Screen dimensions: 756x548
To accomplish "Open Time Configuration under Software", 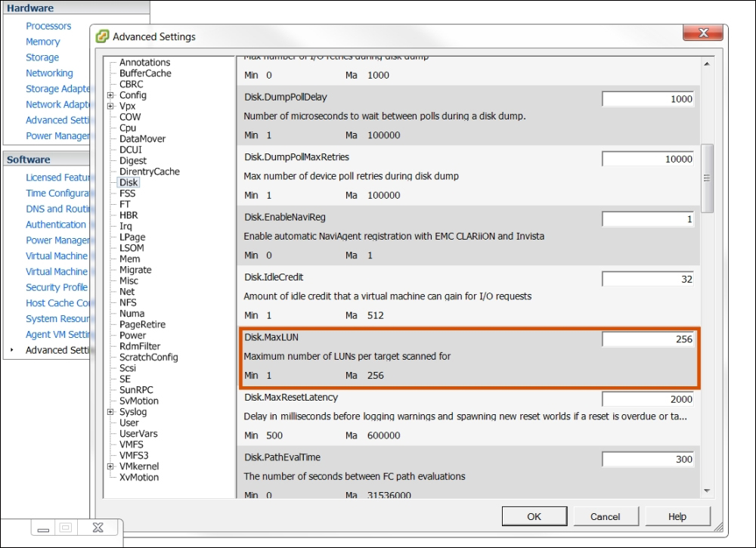I will pyautogui.click(x=58, y=194).
